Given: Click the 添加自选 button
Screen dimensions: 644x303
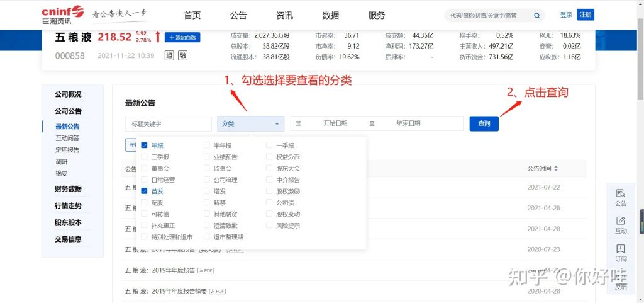Looking at the screenshot, I should 182,37.
